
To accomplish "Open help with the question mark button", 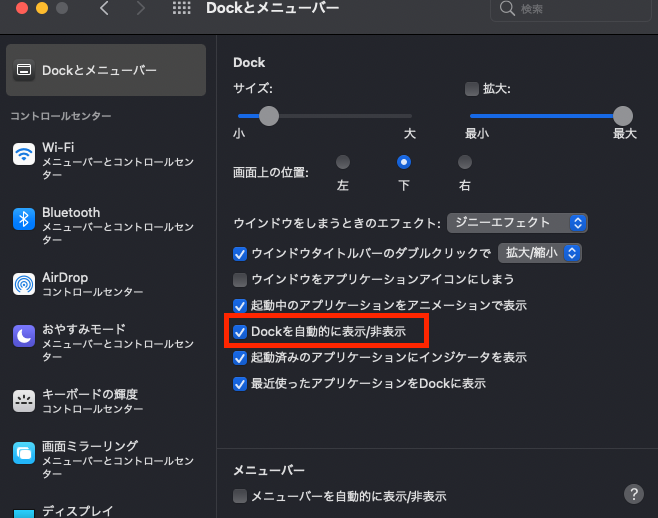I will click(x=634, y=494).
